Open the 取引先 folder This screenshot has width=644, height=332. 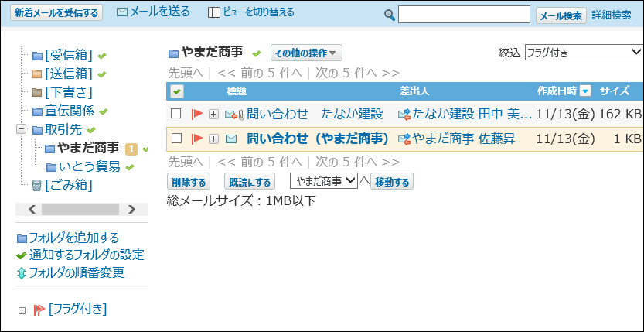[63, 129]
